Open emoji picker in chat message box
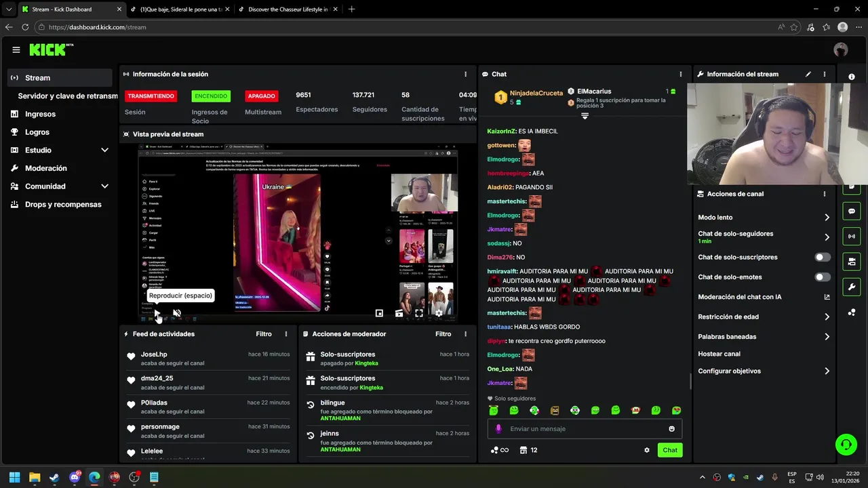The height and width of the screenshot is (488, 868). click(x=672, y=428)
